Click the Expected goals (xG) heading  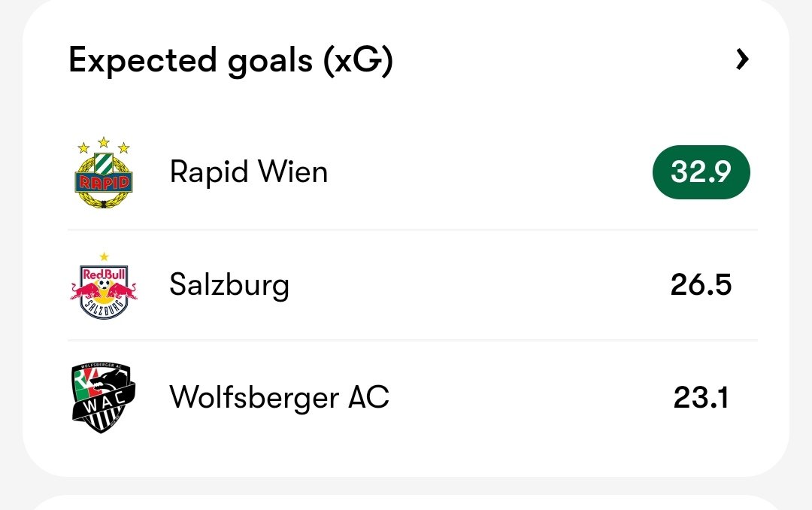click(x=231, y=61)
